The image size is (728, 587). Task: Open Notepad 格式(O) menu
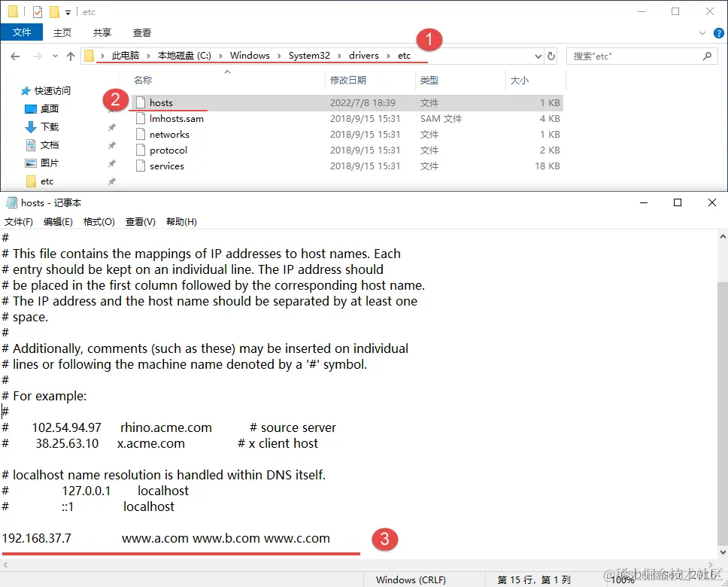tap(99, 222)
